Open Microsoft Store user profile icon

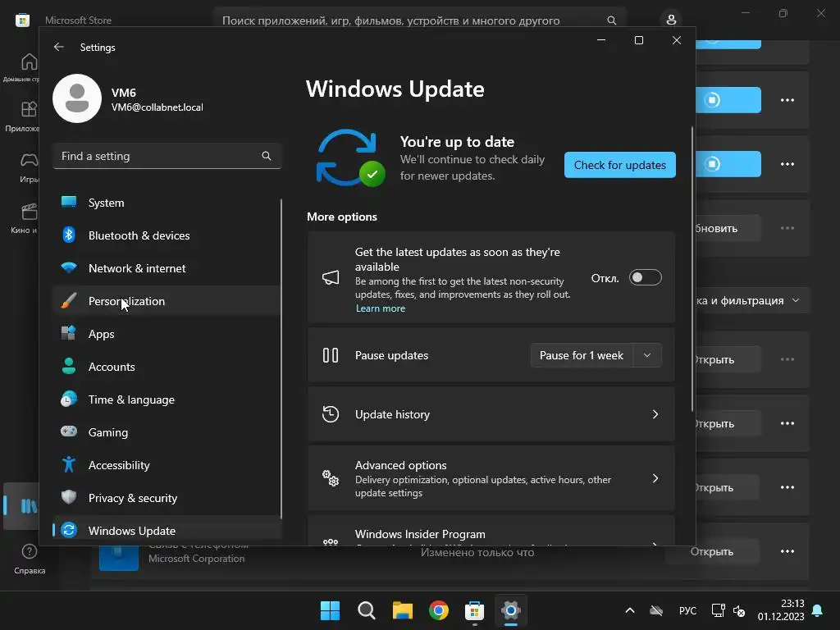click(x=671, y=20)
